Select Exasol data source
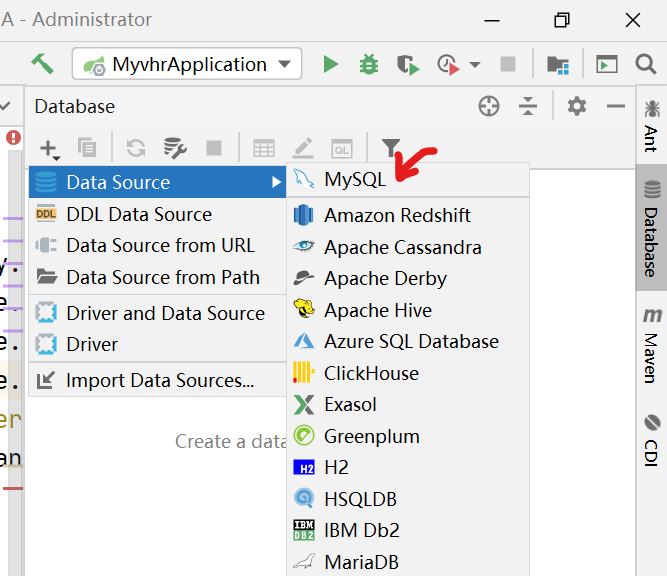Image resolution: width=667 pixels, height=576 pixels. point(408,405)
